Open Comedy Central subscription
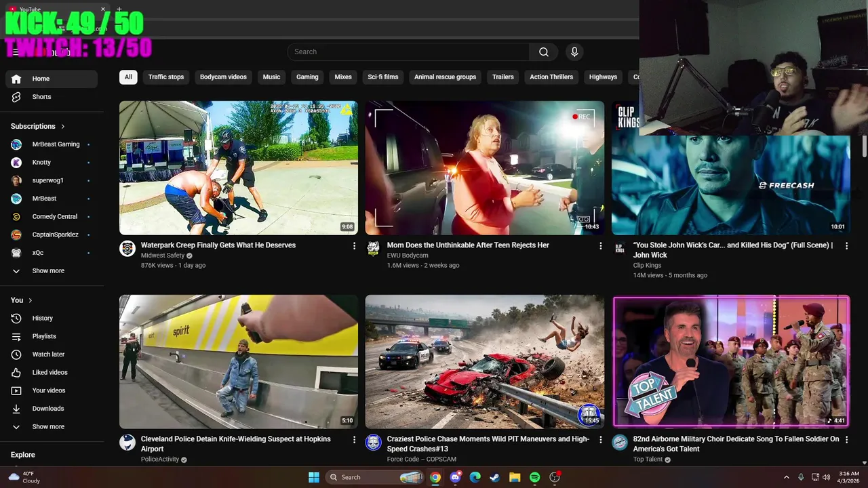The height and width of the screenshot is (488, 868). click(x=52, y=217)
